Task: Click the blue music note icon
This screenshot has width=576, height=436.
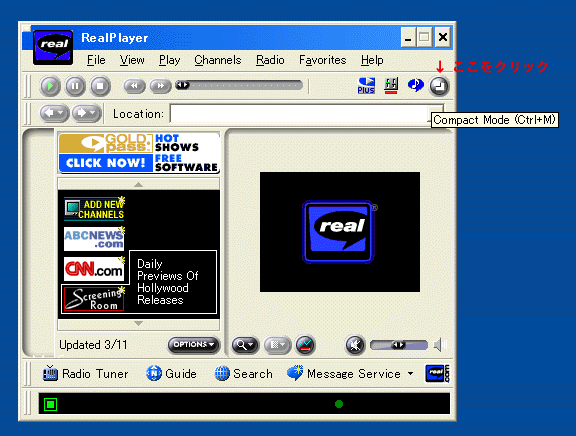Action: coord(415,85)
